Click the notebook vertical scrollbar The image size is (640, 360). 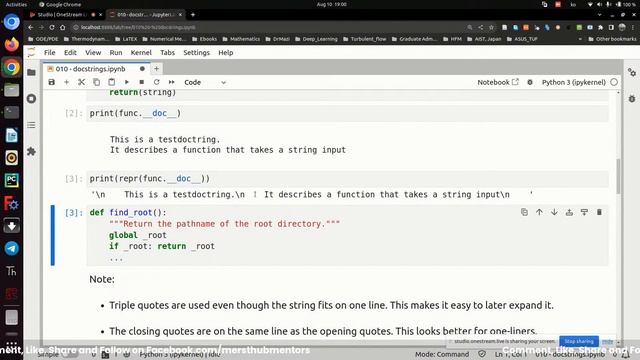coord(618,176)
